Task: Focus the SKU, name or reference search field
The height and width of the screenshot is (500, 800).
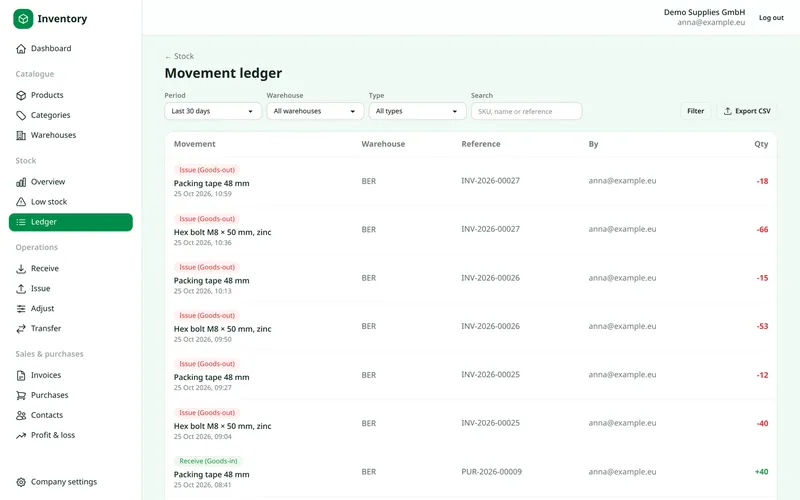Action: [x=527, y=111]
